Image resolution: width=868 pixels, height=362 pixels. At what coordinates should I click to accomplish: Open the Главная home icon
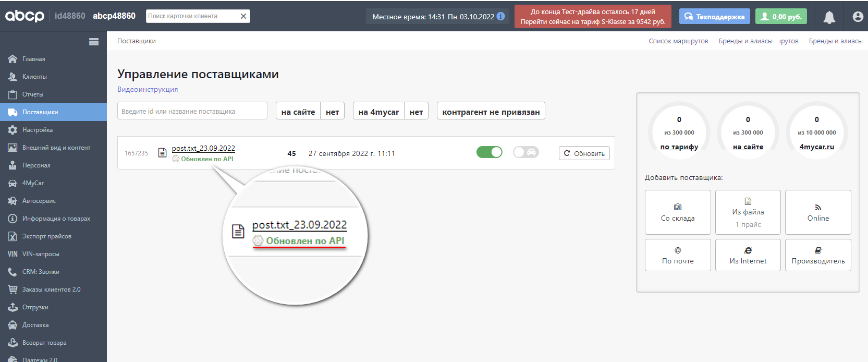13,59
